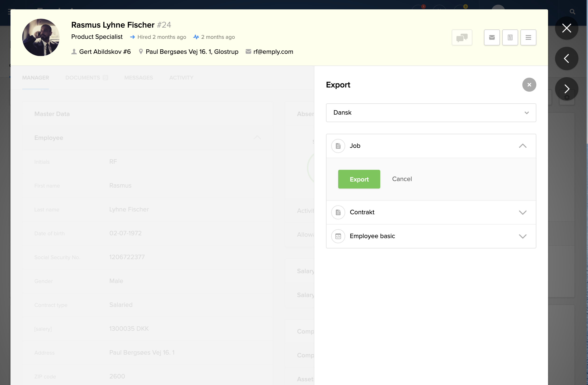The height and width of the screenshot is (385, 588).
Task: Close the Export panel with gray X
Action: point(529,85)
